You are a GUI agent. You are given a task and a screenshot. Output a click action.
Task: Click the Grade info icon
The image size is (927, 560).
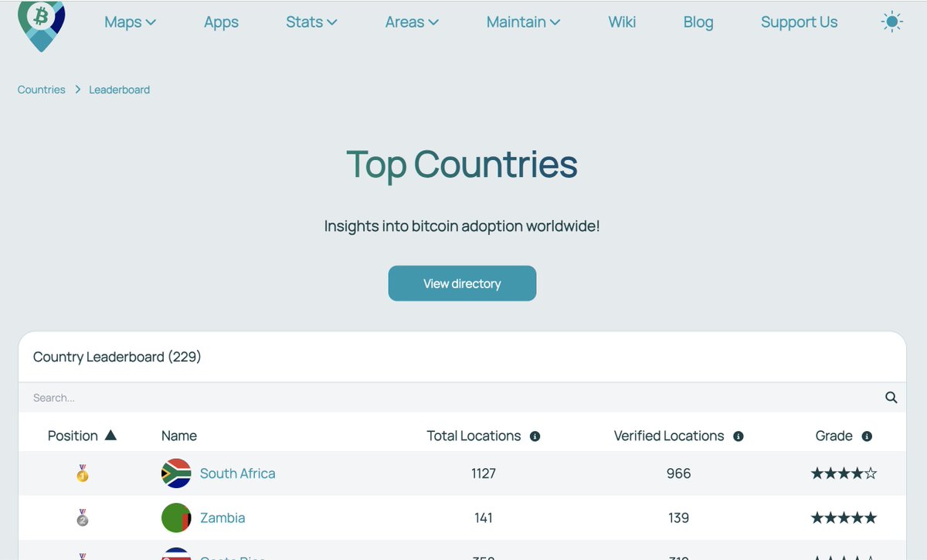[866, 436]
